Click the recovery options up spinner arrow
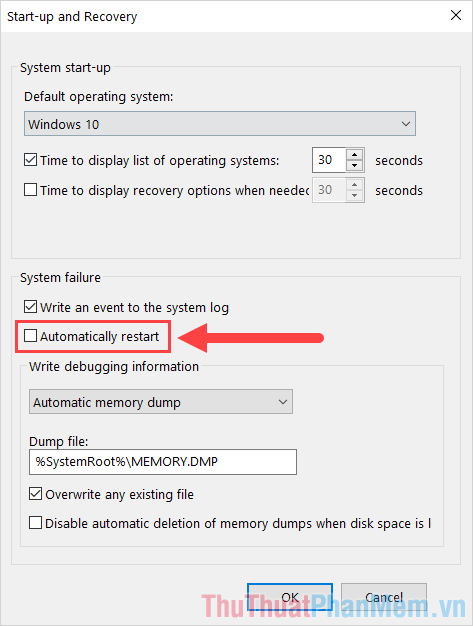Image resolution: width=473 pixels, height=626 pixels. (x=354, y=184)
